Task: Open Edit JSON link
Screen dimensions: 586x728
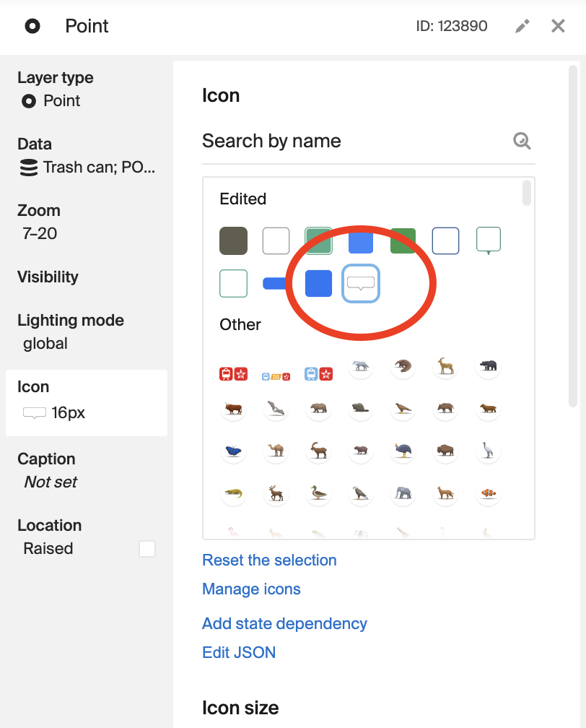Action: [239, 652]
